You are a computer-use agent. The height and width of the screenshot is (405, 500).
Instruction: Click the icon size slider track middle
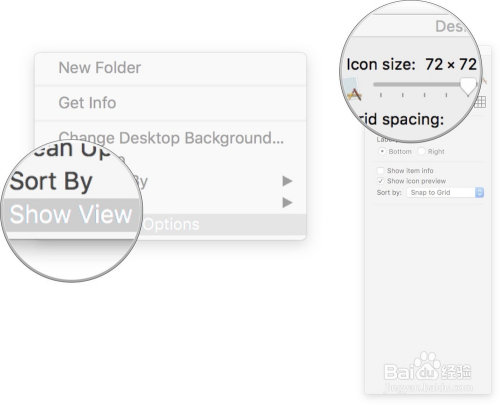[x=418, y=85]
